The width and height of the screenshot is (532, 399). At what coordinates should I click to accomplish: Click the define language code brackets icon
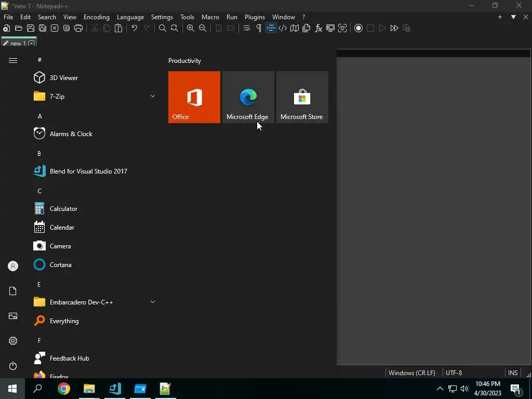pyautogui.click(x=283, y=28)
